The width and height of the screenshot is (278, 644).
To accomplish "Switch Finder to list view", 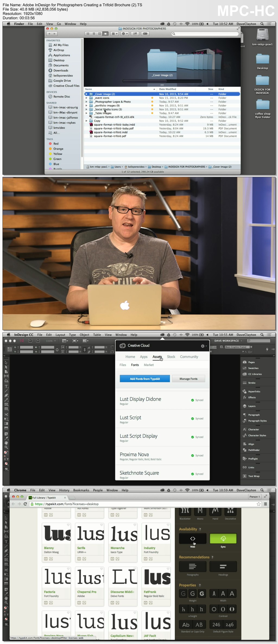I will coord(94,34).
